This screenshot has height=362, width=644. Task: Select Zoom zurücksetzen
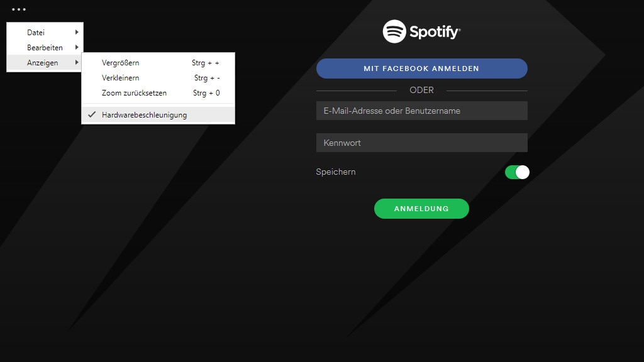(x=158, y=93)
